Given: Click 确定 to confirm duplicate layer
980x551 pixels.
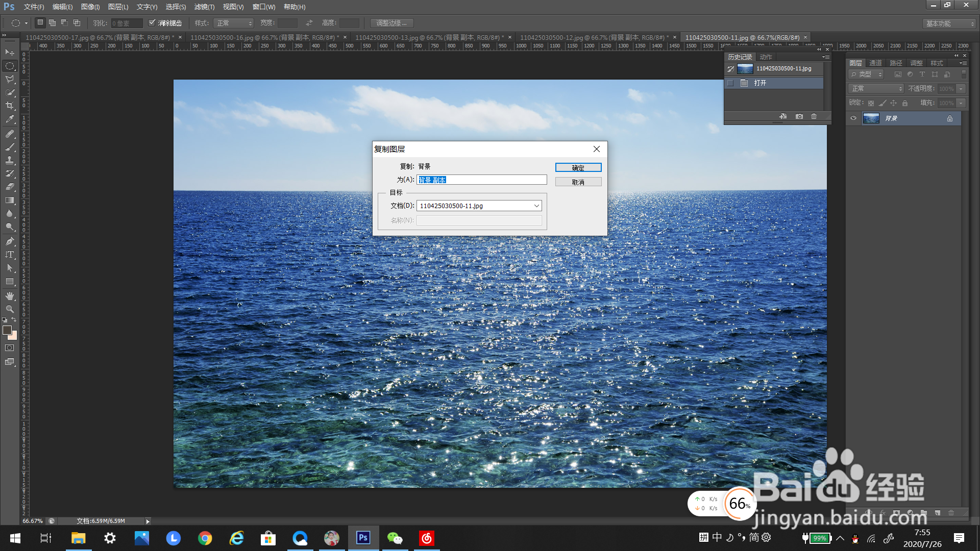Looking at the screenshot, I should pos(578,168).
